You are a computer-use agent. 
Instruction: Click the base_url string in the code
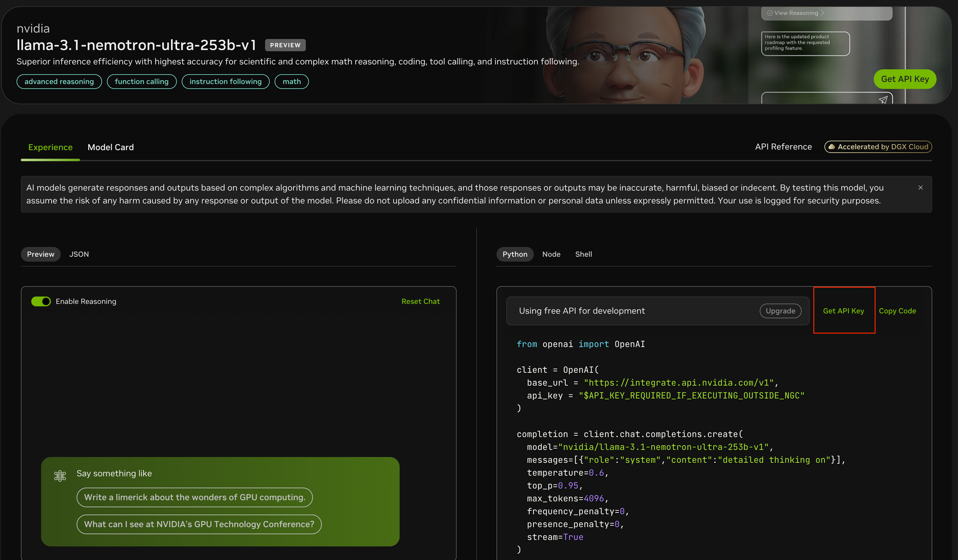(x=679, y=383)
